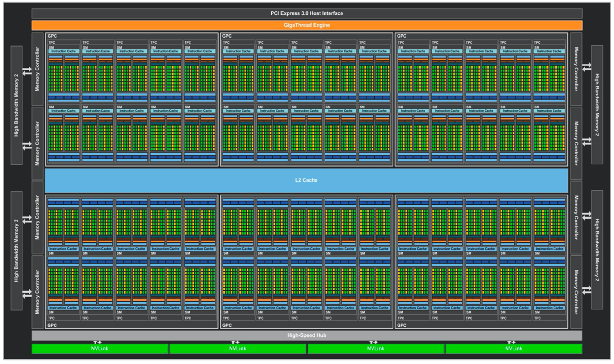The image size is (614, 364).
Task: Click the upper-right High Bandwidth Memory 2 block
Action: (597, 105)
